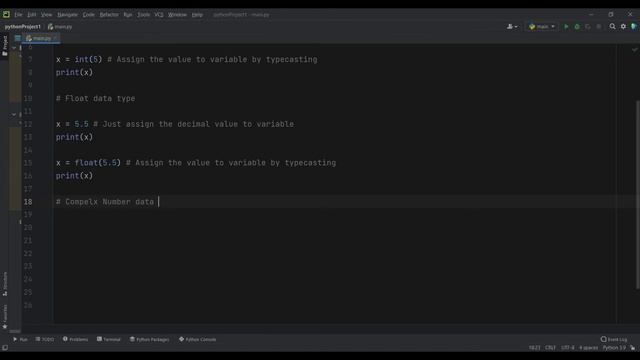The image size is (640, 360).
Task: Open the File menu
Action: click(x=18, y=15)
